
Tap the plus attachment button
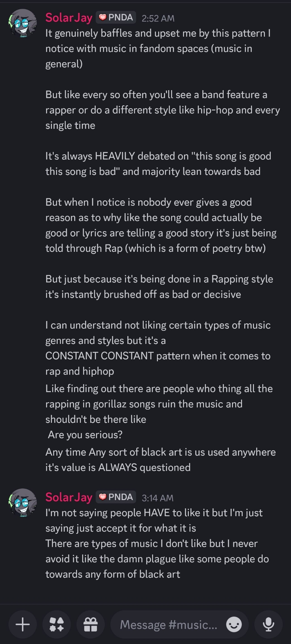coord(23,625)
